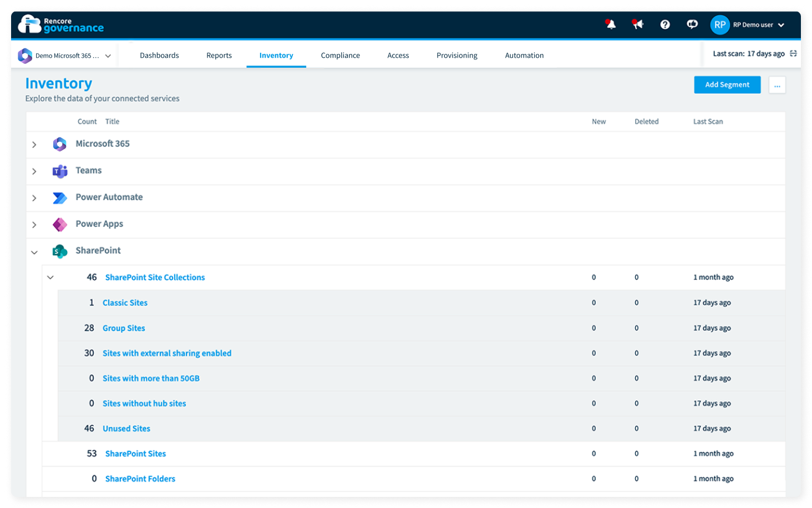Click the Microsoft 365 row title
This screenshot has width=812, height=508.
(103, 144)
